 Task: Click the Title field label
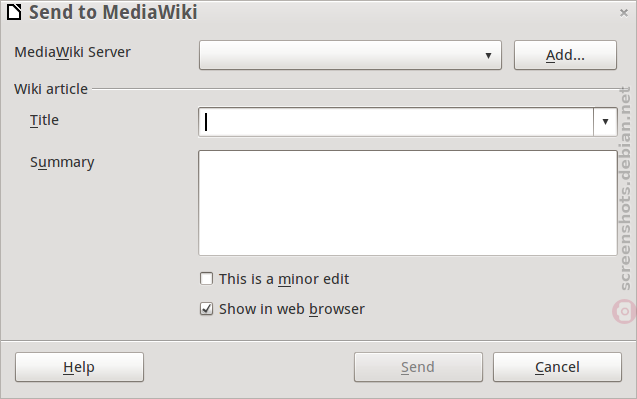pos(44,120)
